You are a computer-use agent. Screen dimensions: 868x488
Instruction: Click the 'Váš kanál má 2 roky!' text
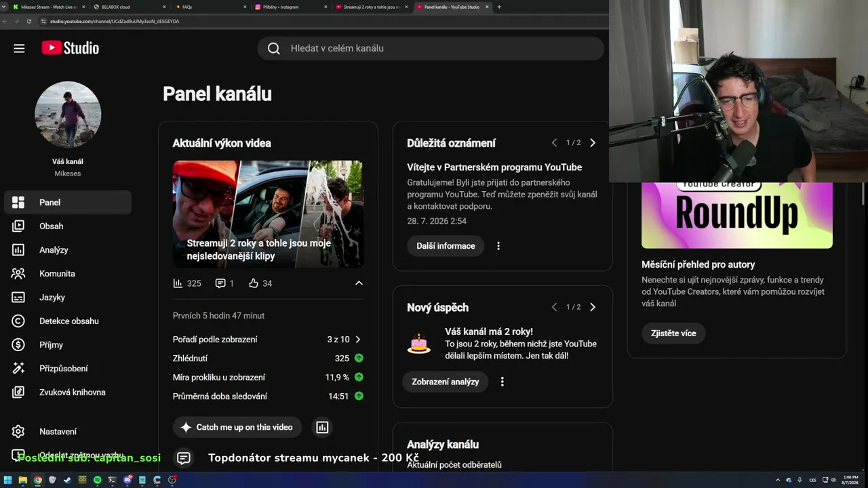[x=489, y=331]
